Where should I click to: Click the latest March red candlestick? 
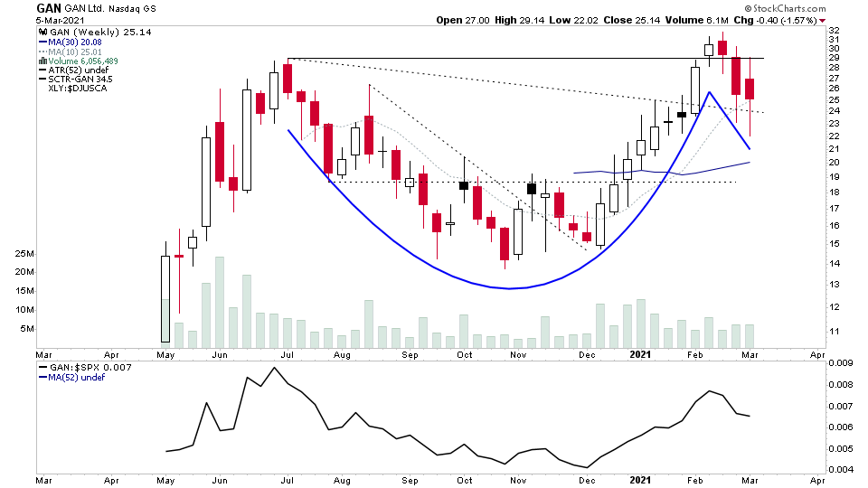tap(750, 89)
